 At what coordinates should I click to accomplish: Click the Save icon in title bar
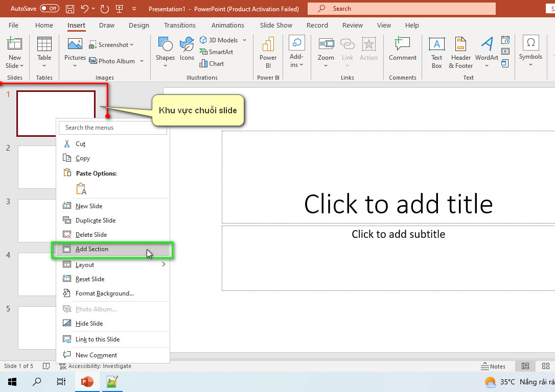(70, 9)
